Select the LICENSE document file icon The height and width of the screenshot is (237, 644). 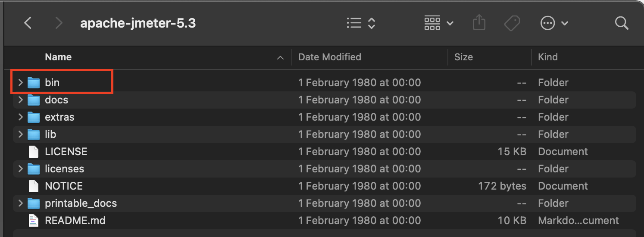coord(34,152)
